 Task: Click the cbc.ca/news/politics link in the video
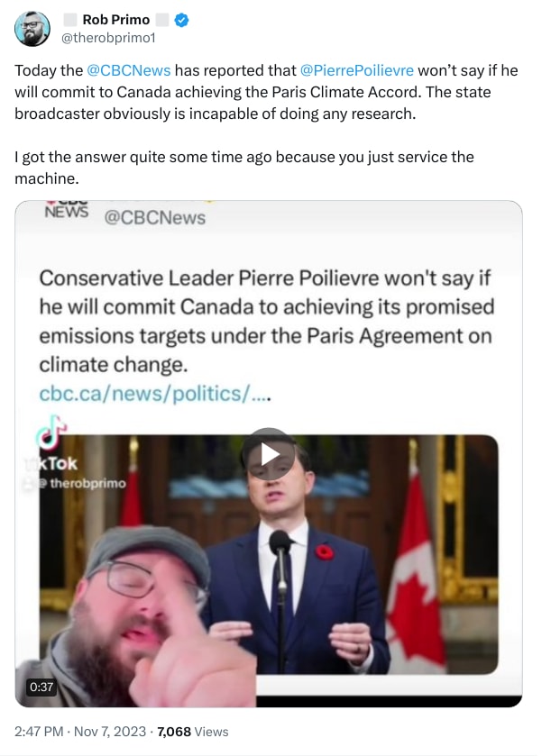point(156,394)
